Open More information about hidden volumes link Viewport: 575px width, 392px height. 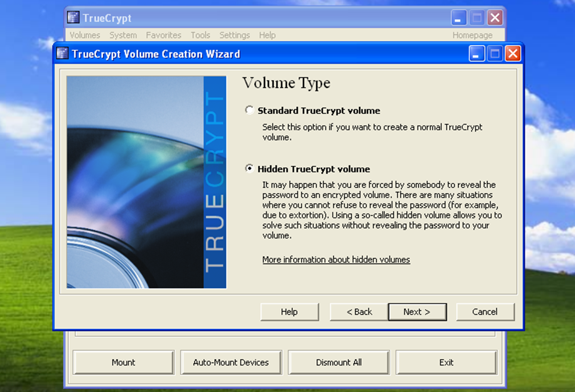(336, 259)
